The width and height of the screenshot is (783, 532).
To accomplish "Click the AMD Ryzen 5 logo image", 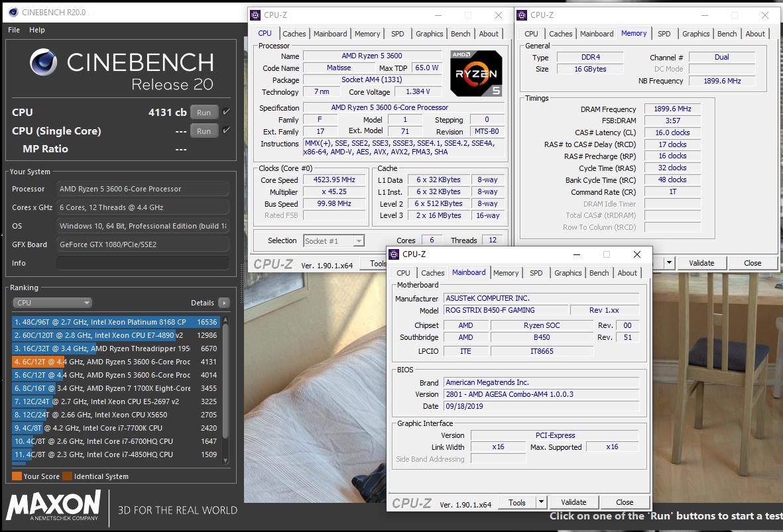I will coord(476,74).
